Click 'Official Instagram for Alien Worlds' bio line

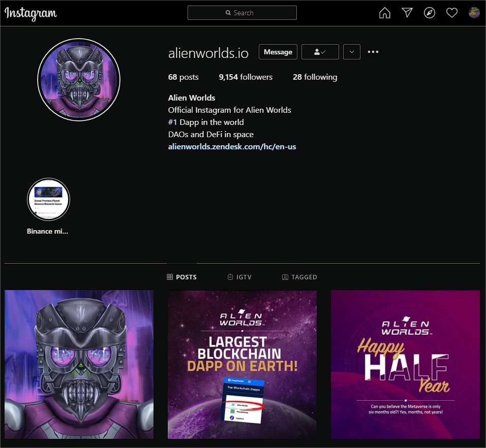click(x=230, y=110)
